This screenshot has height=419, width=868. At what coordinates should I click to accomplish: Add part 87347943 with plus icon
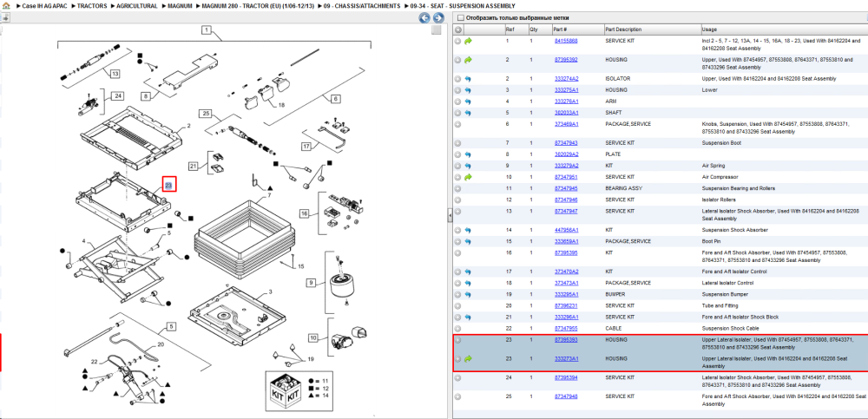tap(457, 143)
